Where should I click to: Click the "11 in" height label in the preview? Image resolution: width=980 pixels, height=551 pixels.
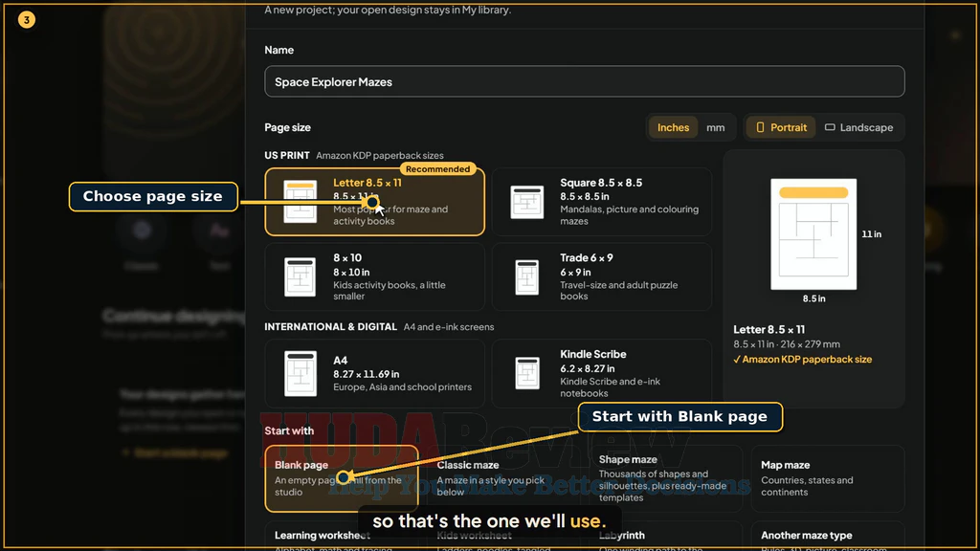[x=871, y=234]
